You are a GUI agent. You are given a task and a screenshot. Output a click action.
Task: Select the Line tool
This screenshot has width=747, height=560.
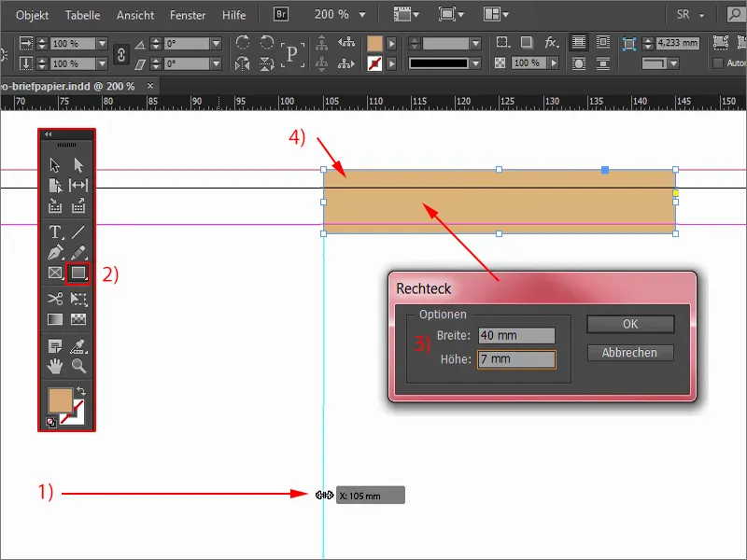pos(78,231)
